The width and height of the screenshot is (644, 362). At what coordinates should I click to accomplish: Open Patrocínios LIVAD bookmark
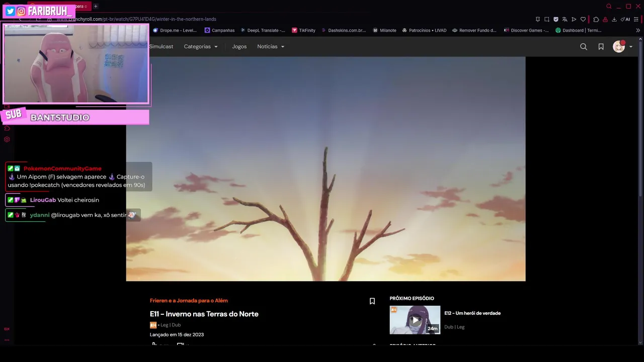click(424, 30)
